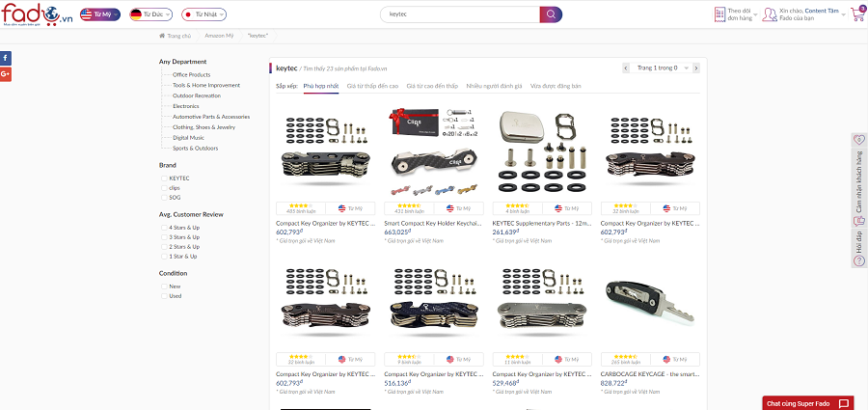Go to previous results page arrow
The height and width of the screenshot is (410, 868).
626,68
